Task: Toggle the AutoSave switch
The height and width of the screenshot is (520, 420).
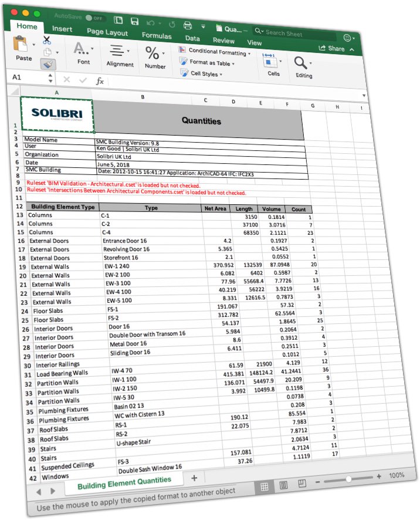Action: pos(94,18)
